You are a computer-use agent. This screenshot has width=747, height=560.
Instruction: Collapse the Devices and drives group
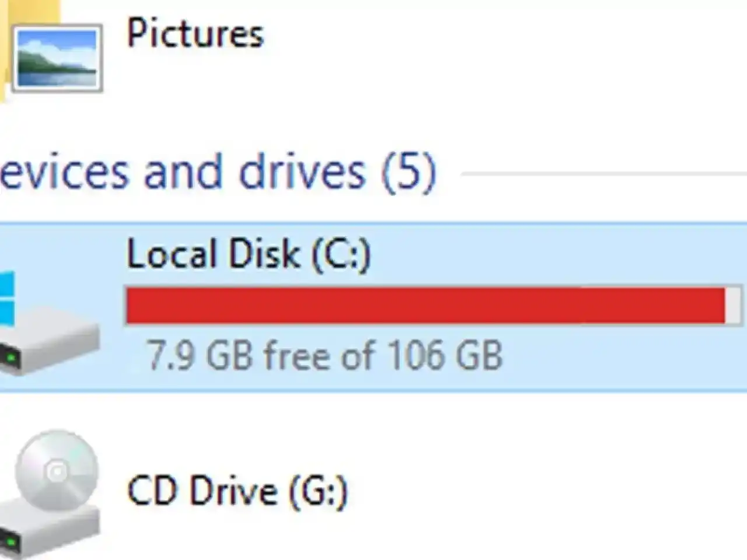coord(181,172)
